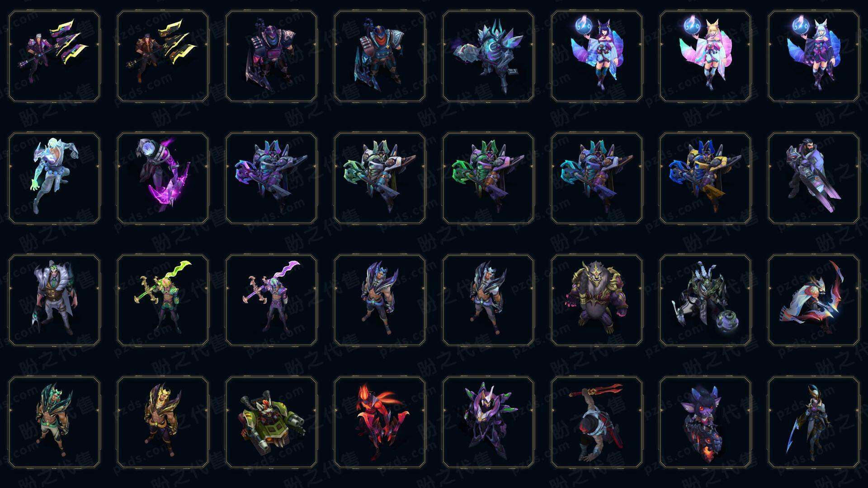Click the glowing white-cyan running figure skin
The width and height of the screenshot is (868, 488).
tap(54, 178)
